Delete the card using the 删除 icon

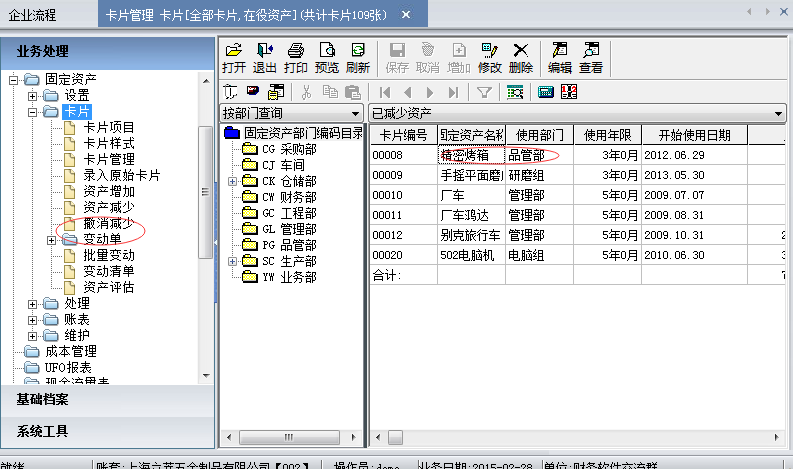(x=520, y=58)
